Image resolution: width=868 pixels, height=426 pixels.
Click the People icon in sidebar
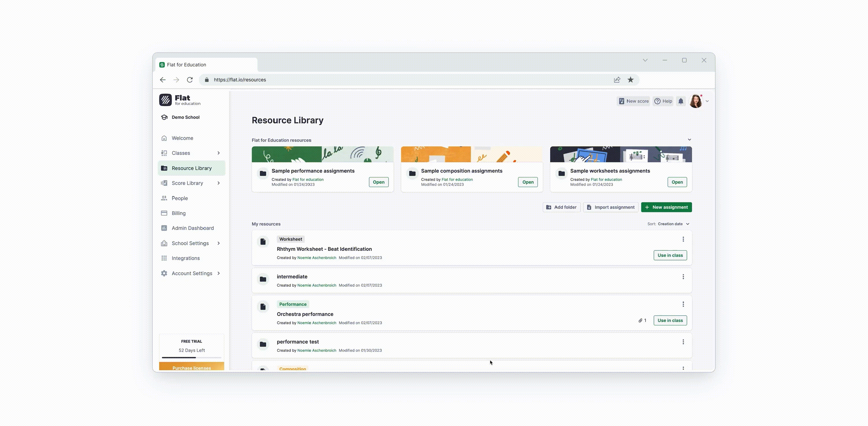[x=164, y=198]
